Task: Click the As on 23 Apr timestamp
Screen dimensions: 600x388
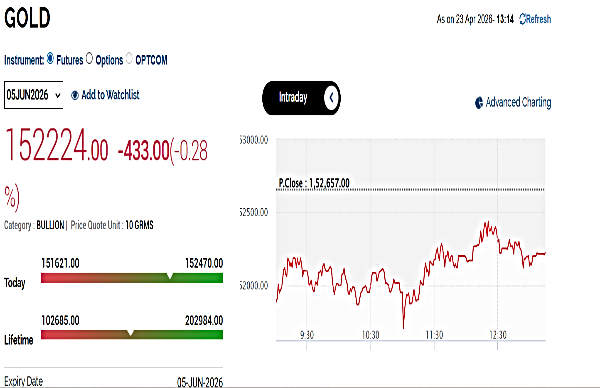Action: point(475,19)
